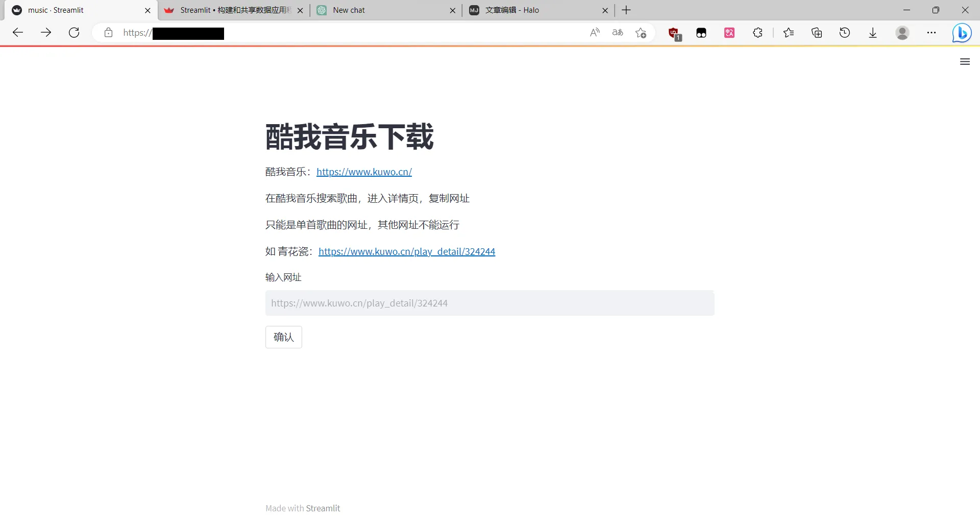Viewport: 980px width, 520px height.
Task: Open the Streamlit hamburger menu
Action: 965,62
